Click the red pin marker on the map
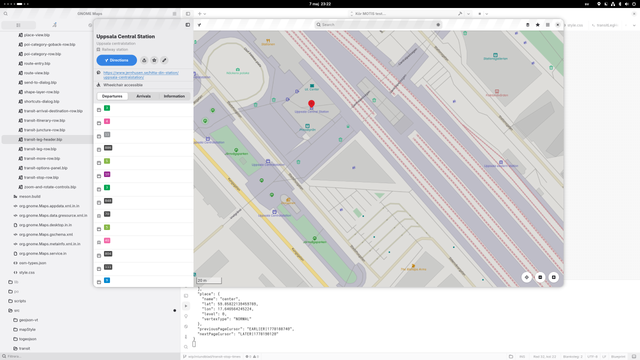Image resolution: width=640 pixels, height=360 pixels. [311, 104]
